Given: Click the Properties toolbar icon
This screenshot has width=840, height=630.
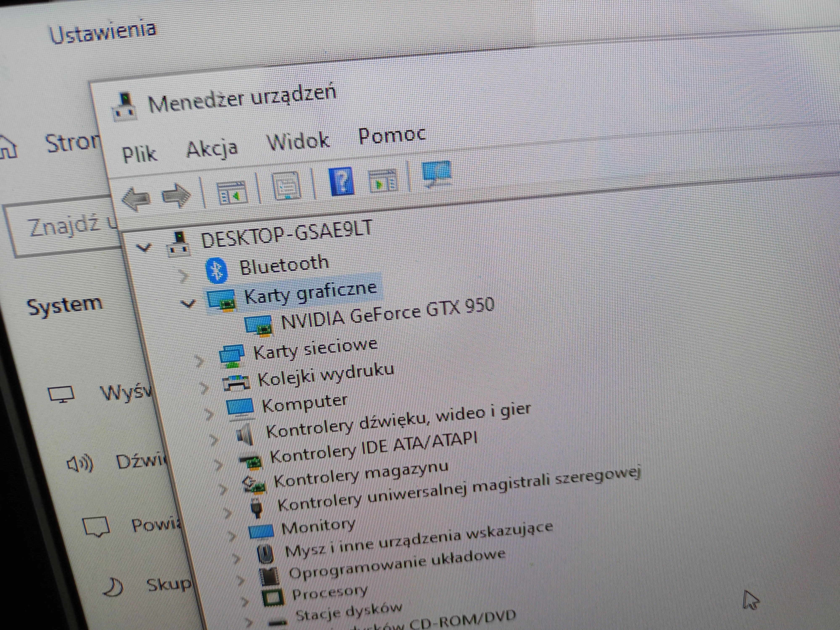Looking at the screenshot, I should (286, 186).
